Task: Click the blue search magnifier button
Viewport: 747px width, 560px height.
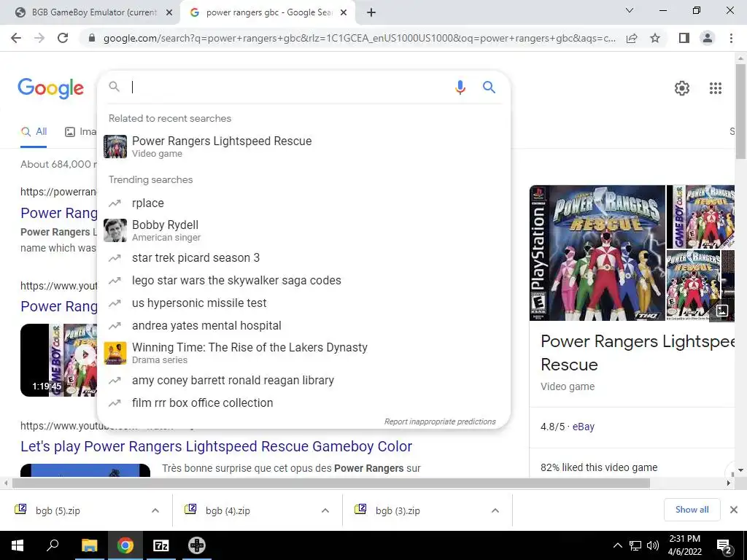Action: click(x=489, y=87)
